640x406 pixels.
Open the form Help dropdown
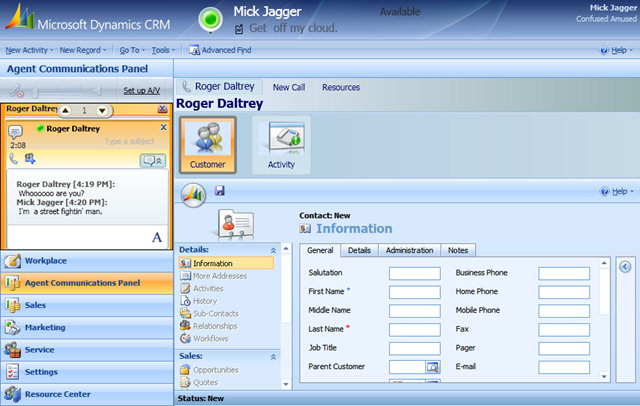tap(617, 191)
